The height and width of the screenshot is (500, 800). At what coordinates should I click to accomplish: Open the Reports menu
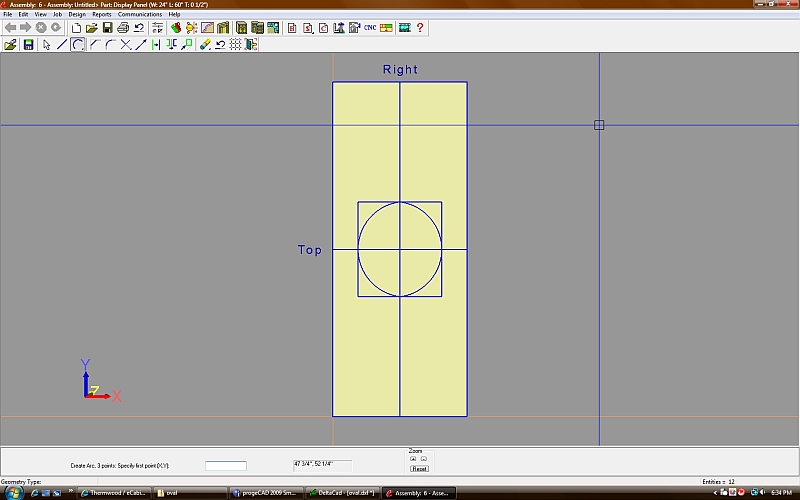pyautogui.click(x=102, y=15)
